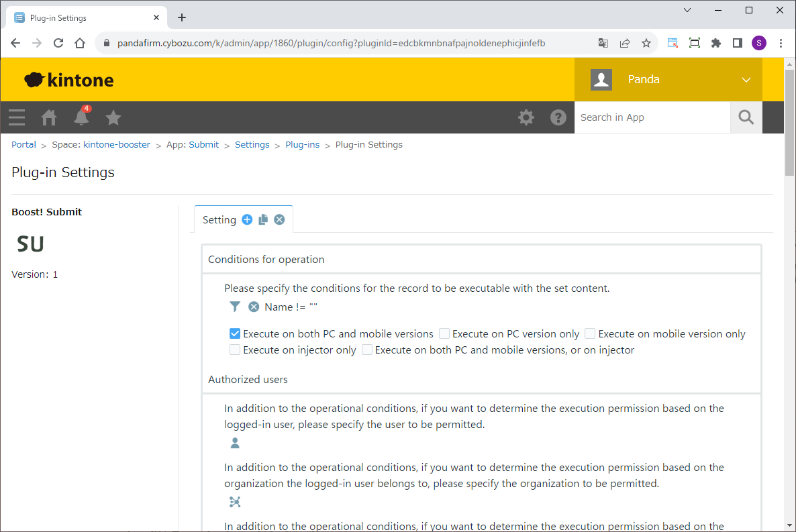
Task: Check Execute on mobile version only
Action: tap(590, 333)
